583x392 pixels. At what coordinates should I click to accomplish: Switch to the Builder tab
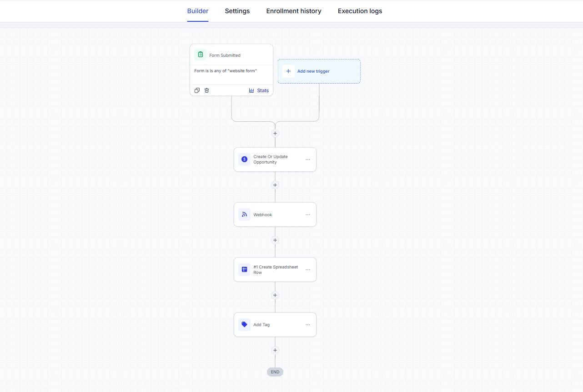click(198, 11)
